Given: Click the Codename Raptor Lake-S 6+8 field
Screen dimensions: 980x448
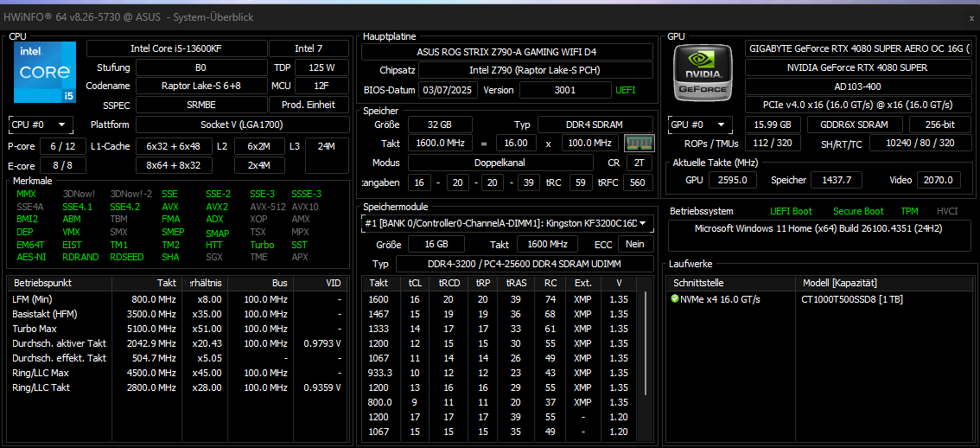Looking at the screenshot, I should click(201, 86).
